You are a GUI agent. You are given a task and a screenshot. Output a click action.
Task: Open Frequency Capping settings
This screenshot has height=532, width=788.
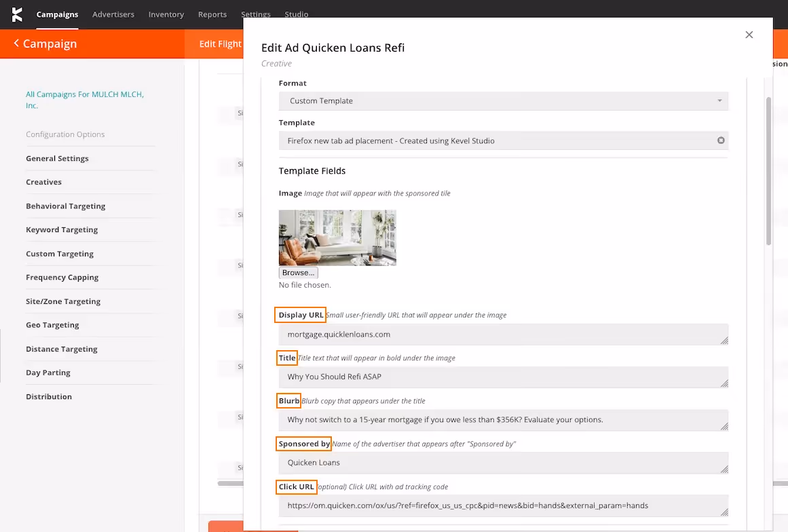(x=62, y=277)
